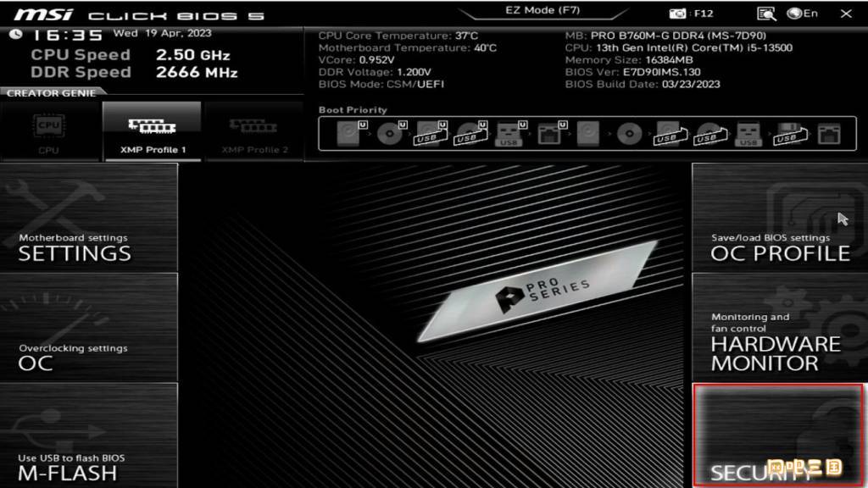
Task: Click the DDR Voltage 1.200V reading
Action: (375, 72)
